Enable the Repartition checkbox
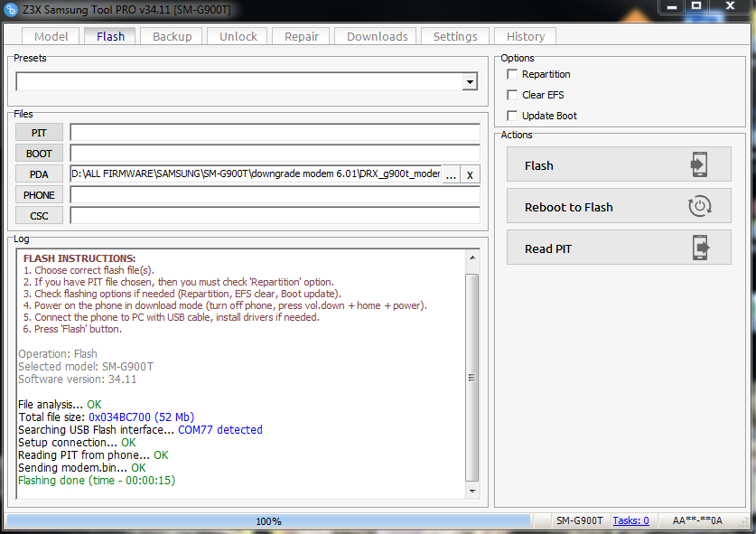The width and height of the screenshot is (756, 534). pos(512,74)
